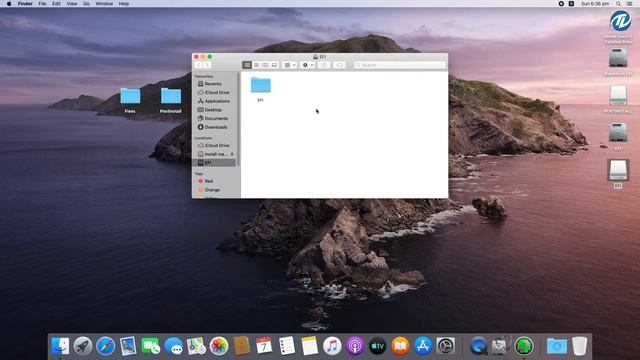The height and width of the screenshot is (360, 640).
Task: Open Finder from the Dock
Action: coord(60,346)
